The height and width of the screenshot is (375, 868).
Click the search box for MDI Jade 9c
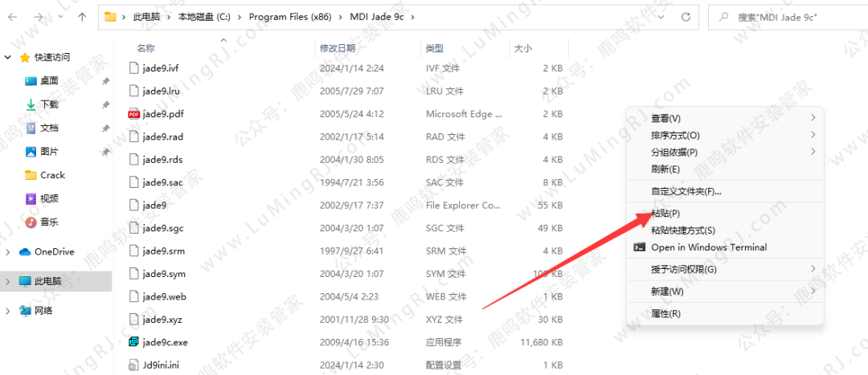tap(787, 17)
